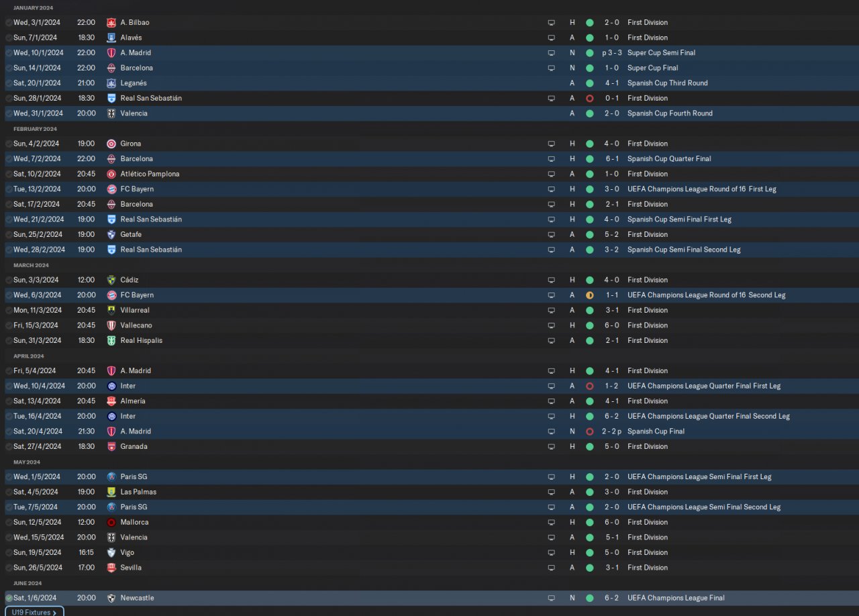Click 'UEFA Champions League Round of 16 First Leg'

point(702,189)
